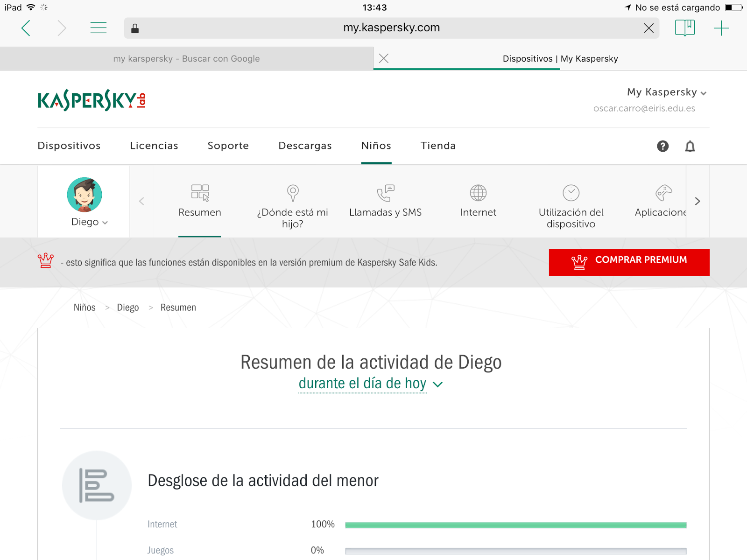The width and height of the screenshot is (747, 560).
Task: Tap the my.kaspersky.com address field
Action: (x=392, y=28)
